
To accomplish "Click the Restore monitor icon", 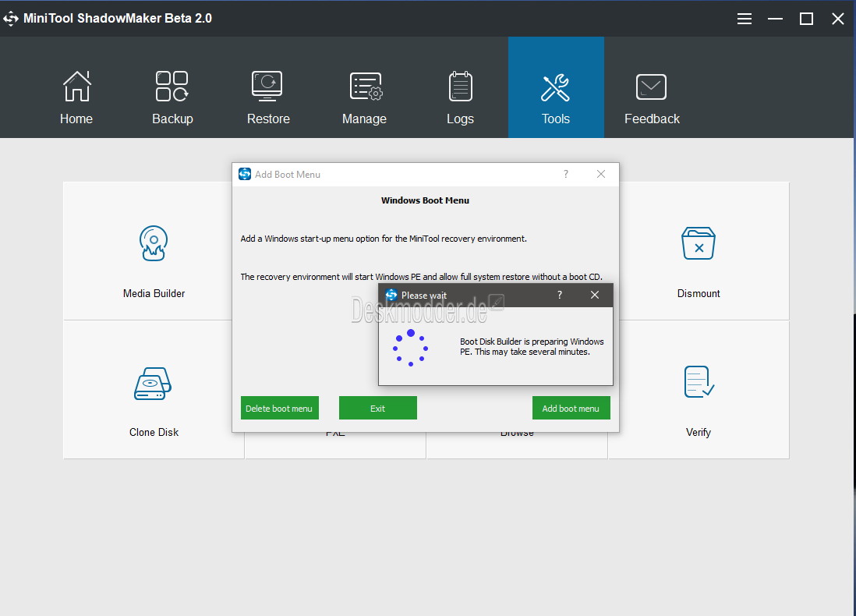I will pyautogui.click(x=267, y=87).
